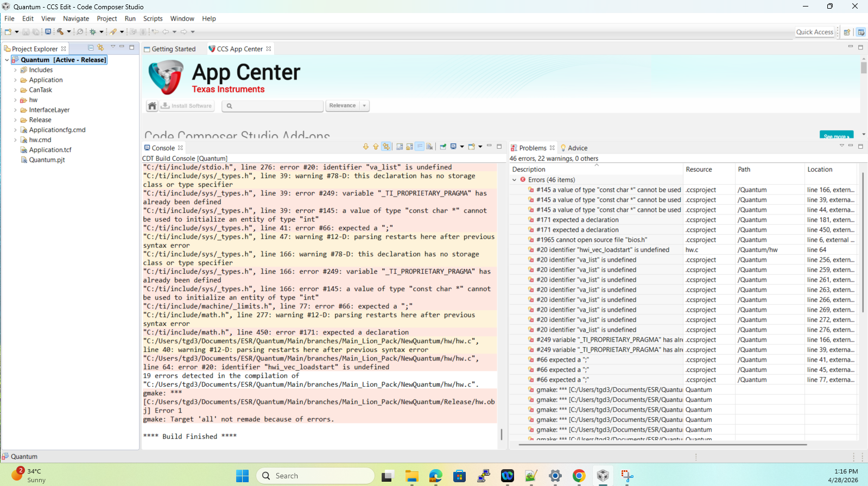This screenshot has height=486, width=868.
Task: Click the Problems horizontal scrollbar
Action: coord(662,445)
